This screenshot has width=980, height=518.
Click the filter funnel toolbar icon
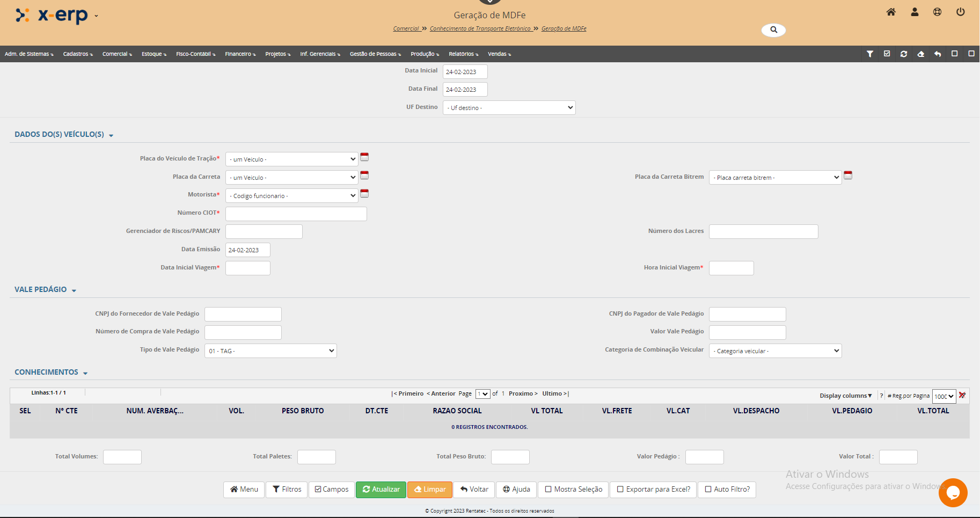click(870, 54)
